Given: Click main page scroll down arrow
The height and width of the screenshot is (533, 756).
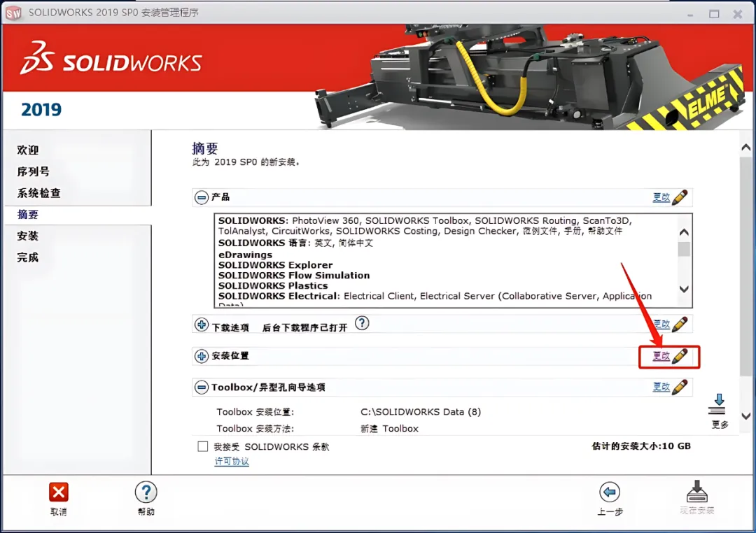Looking at the screenshot, I should (x=746, y=416).
